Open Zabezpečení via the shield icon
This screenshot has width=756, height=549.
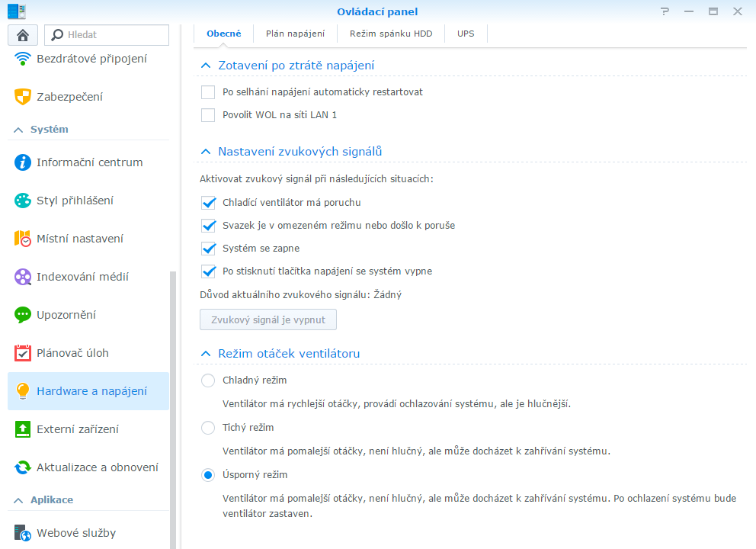pos(22,97)
